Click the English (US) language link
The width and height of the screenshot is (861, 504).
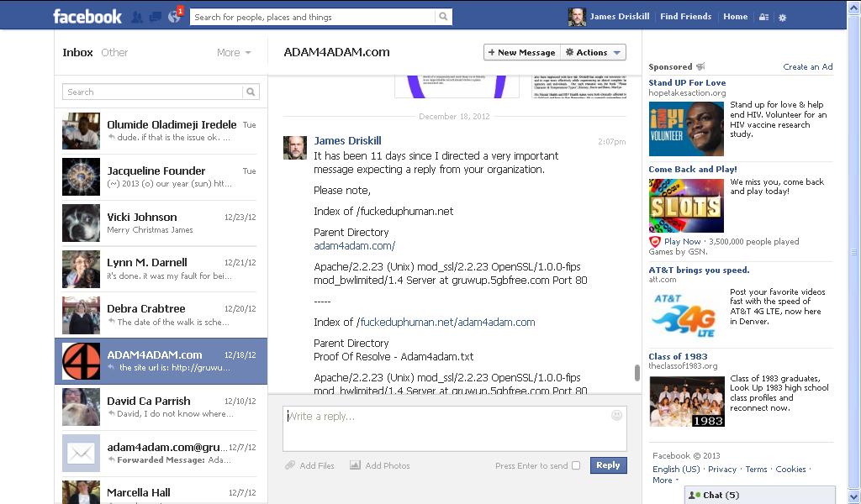(x=676, y=469)
